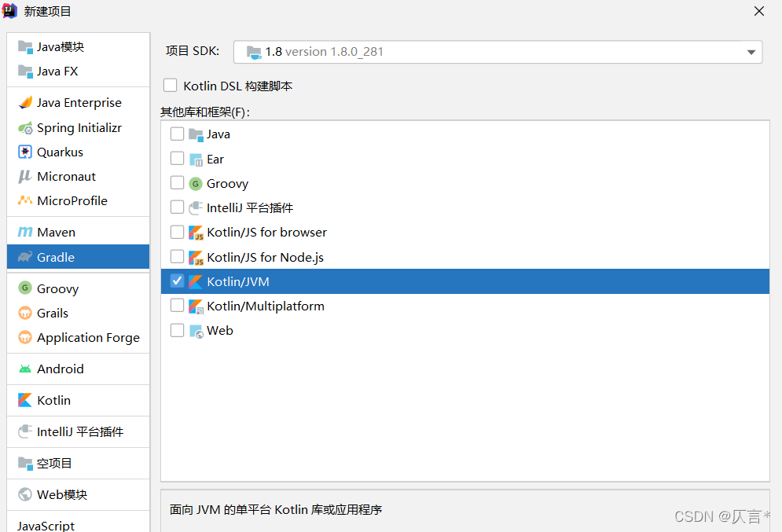The image size is (782, 532).
Task: Click the IntelliJ 平台插件 plug icon in sidebar
Action: (25, 431)
